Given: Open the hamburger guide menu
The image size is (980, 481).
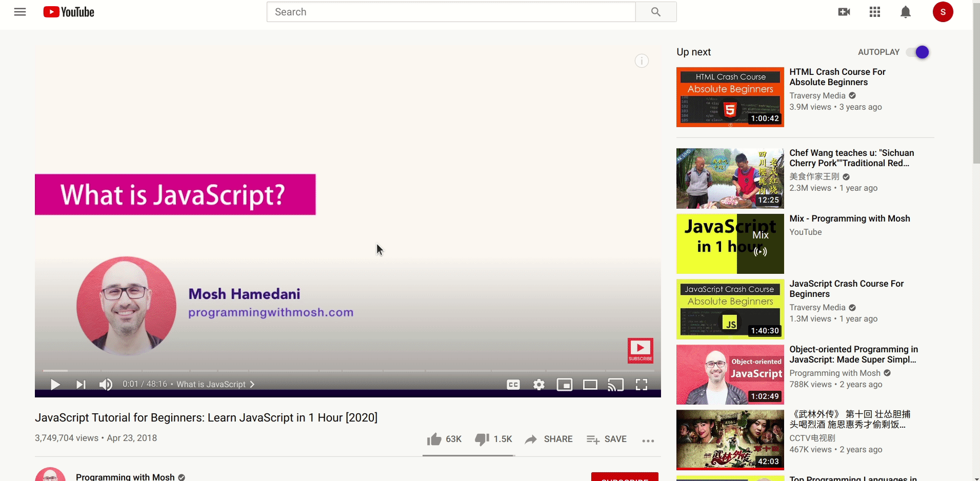Looking at the screenshot, I should pos(20,12).
